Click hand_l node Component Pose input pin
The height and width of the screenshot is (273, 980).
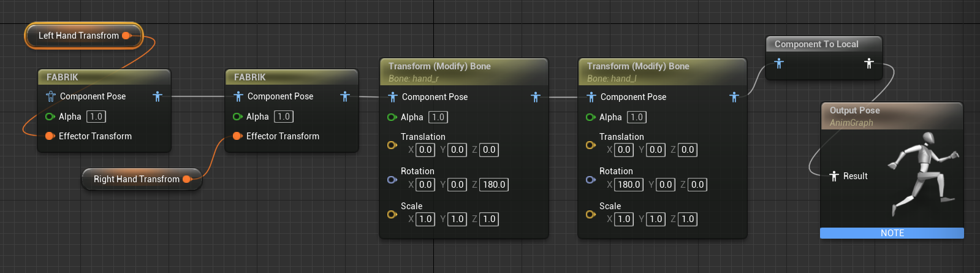click(x=591, y=97)
